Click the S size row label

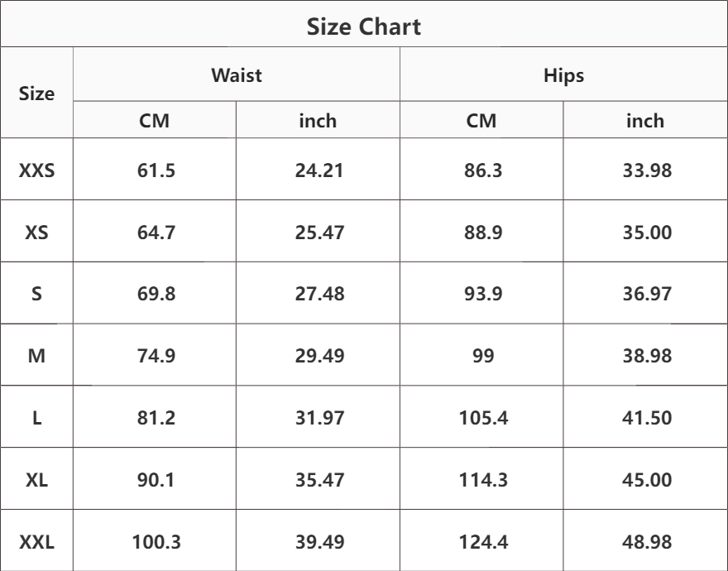(x=36, y=294)
